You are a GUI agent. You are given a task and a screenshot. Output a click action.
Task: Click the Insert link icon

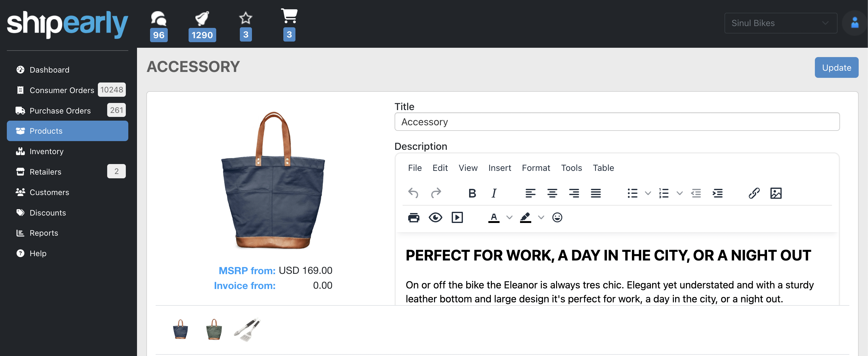754,194
